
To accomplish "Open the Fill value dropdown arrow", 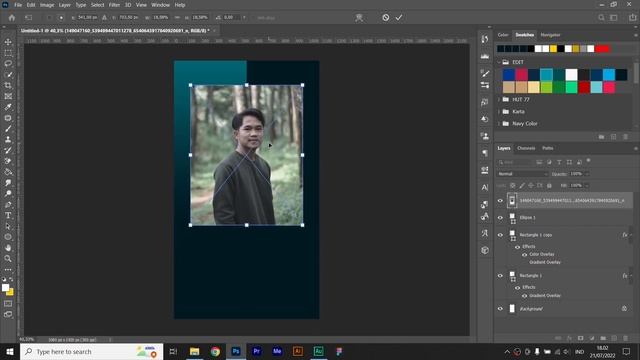I will pos(587,185).
